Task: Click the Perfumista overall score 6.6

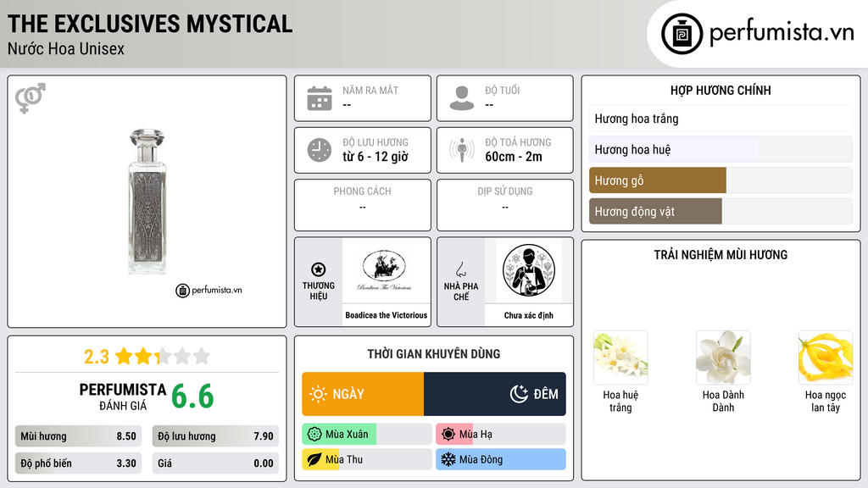Action: (192, 396)
